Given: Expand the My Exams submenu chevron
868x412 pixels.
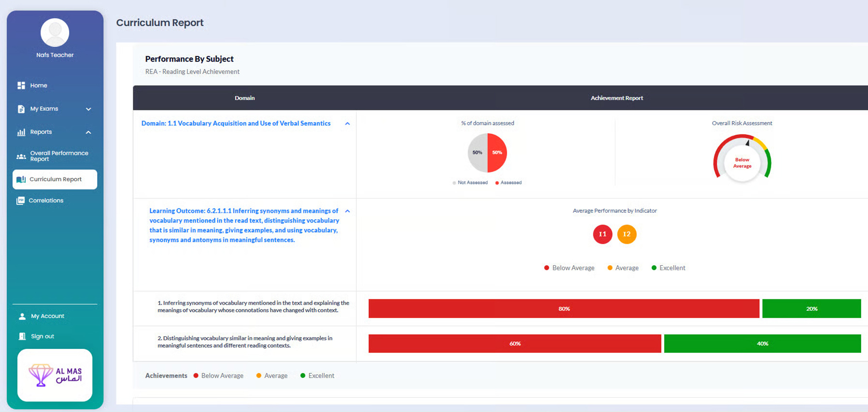Looking at the screenshot, I should tap(88, 109).
